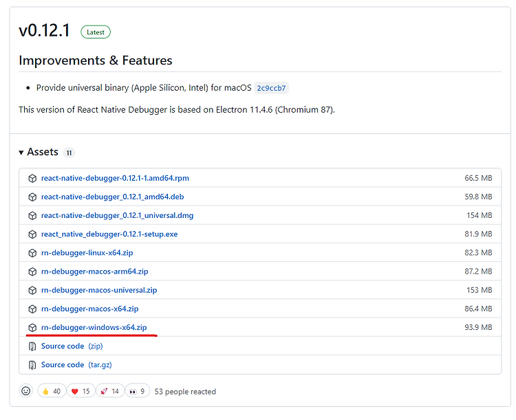Download rn-debugger-linux-x64.zip
Screen dimensions: 516x420
(x=87, y=253)
